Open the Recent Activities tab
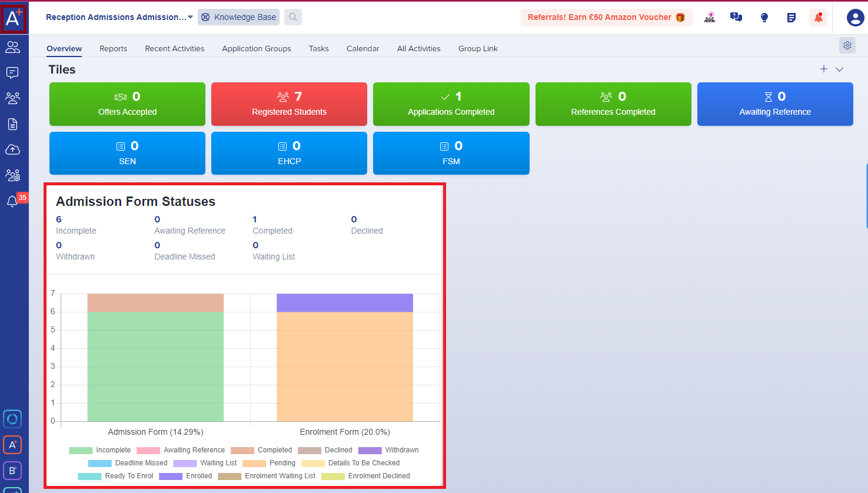868x493 pixels. [175, 49]
